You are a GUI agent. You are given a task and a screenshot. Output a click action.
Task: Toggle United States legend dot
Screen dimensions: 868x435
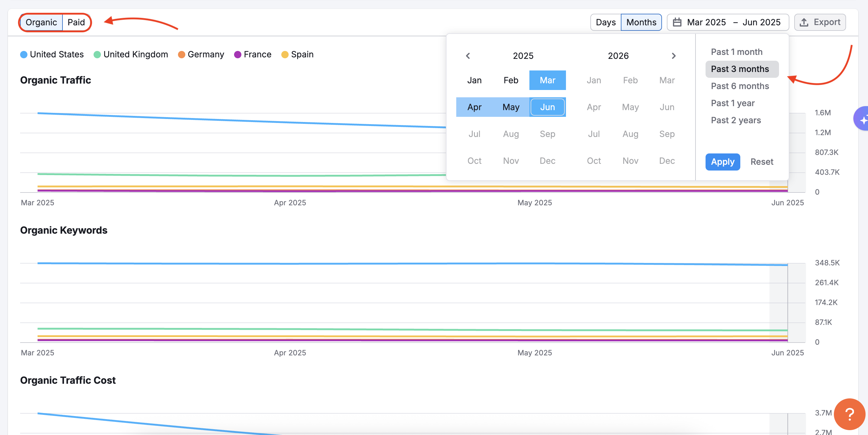point(23,55)
